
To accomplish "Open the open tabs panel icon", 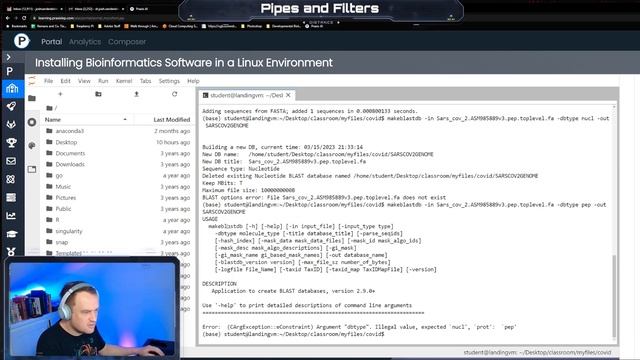I will click(x=32, y=169).
